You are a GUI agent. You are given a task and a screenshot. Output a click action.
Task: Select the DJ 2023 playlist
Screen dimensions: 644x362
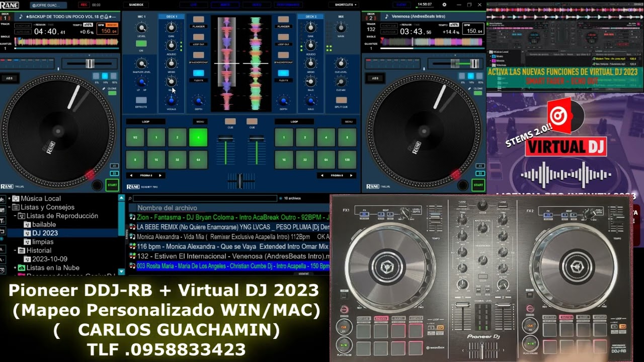tap(45, 233)
